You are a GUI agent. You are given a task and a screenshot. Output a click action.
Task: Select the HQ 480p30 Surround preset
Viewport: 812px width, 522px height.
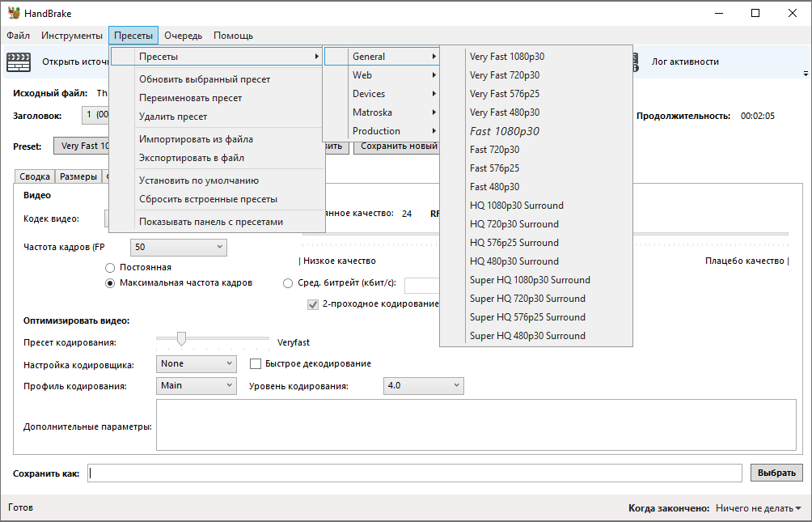click(x=536, y=261)
